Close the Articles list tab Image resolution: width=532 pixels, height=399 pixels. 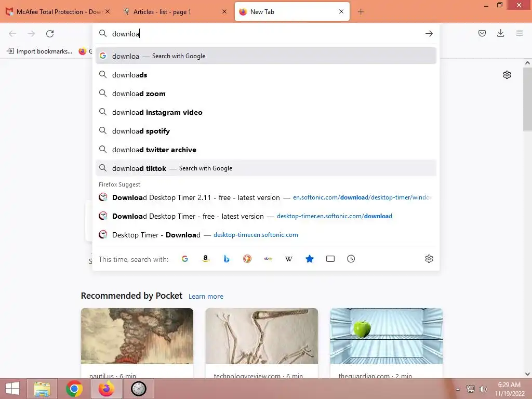click(x=224, y=11)
